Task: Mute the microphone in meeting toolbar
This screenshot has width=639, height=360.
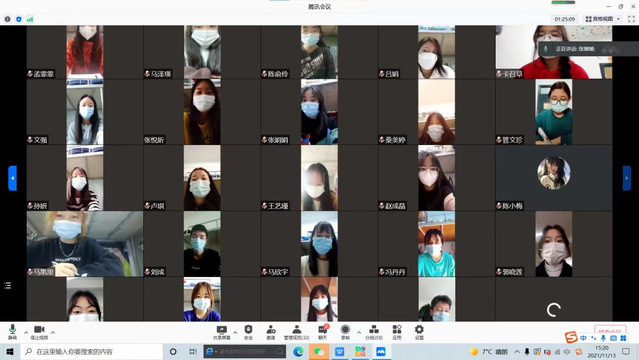Action: 12,332
